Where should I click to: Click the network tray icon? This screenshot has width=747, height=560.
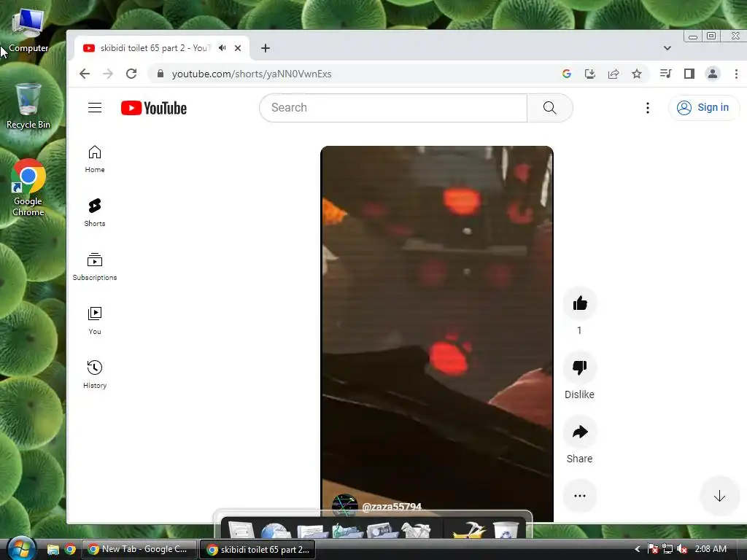point(667,549)
